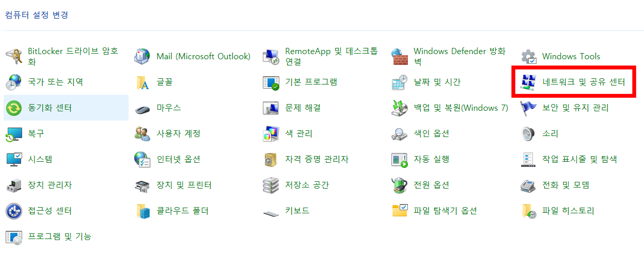This screenshot has height=255, width=644.
Task: Open the 색 관리 color monitor icon
Action: click(271, 133)
